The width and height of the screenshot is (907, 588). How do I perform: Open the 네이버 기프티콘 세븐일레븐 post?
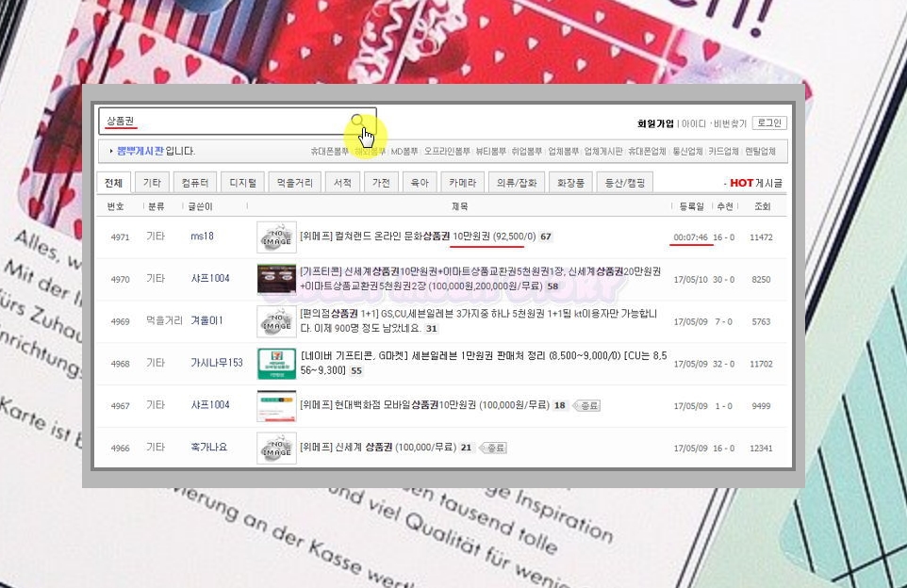[x=484, y=363]
